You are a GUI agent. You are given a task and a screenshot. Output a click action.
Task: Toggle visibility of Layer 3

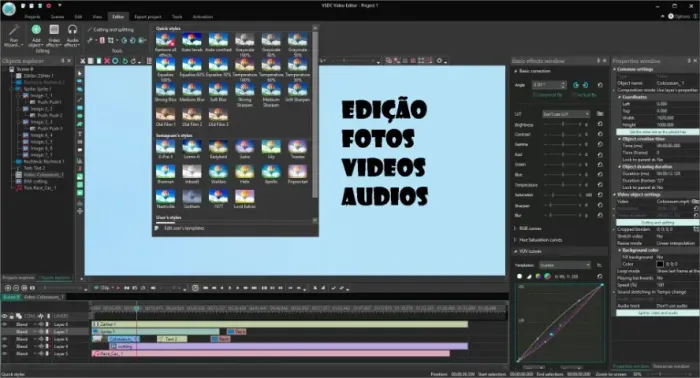4,324
